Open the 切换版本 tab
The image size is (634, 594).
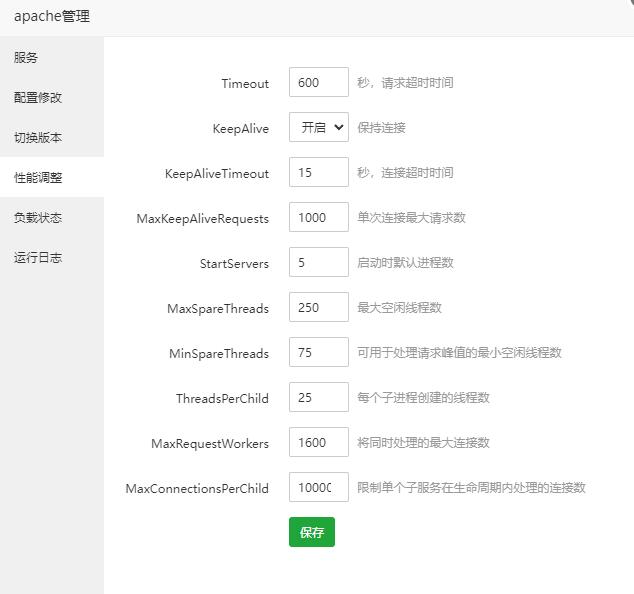click(x=52, y=137)
